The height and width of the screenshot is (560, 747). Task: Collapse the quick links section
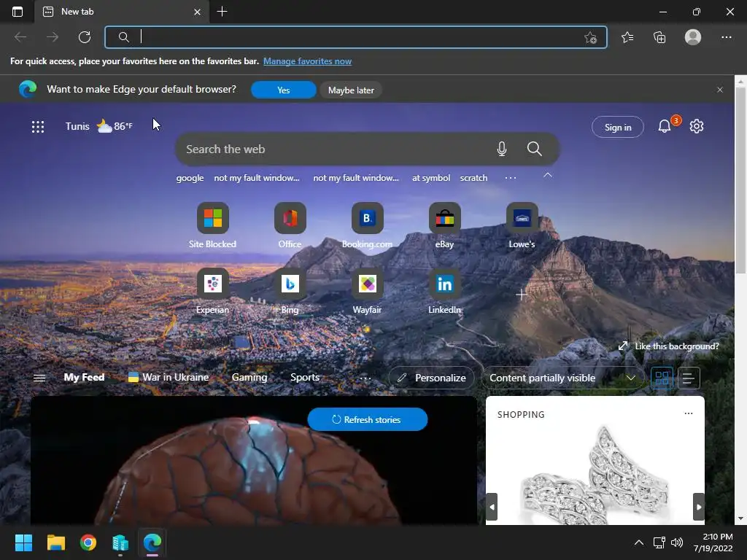click(x=548, y=175)
